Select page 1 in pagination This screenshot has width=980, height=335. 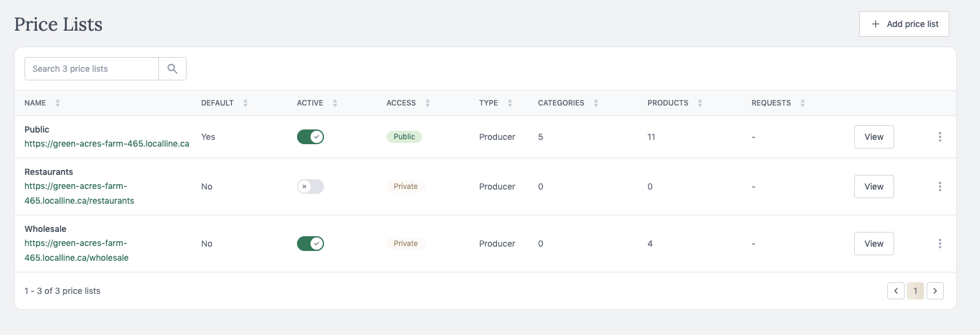(915, 291)
